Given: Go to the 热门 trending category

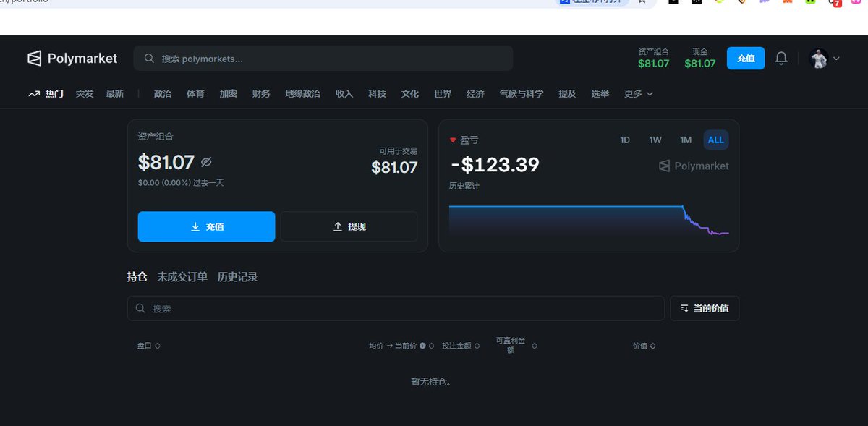Looking at the screenshot, I should (46, 94).
